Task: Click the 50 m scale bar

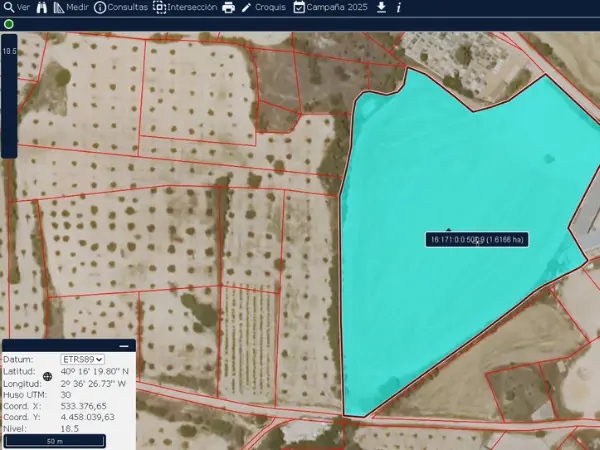Action: [x=55, y=440]
